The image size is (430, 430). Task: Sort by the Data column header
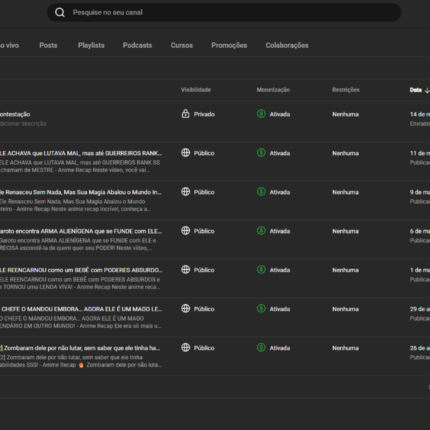[x=416, y=90]
